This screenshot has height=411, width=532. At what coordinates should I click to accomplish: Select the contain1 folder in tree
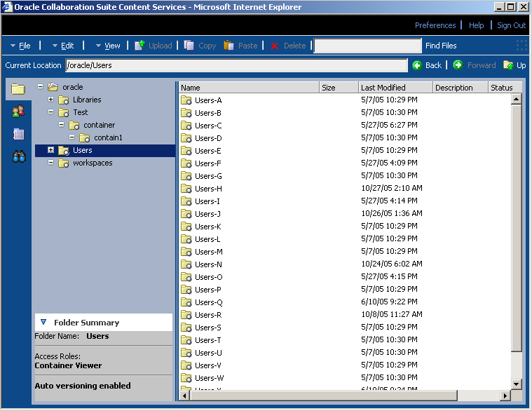click(108, 137)
